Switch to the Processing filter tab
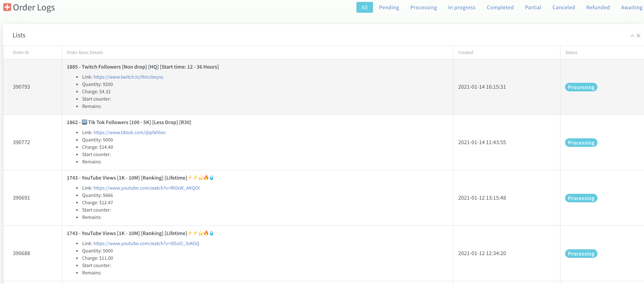 point(423,7)
